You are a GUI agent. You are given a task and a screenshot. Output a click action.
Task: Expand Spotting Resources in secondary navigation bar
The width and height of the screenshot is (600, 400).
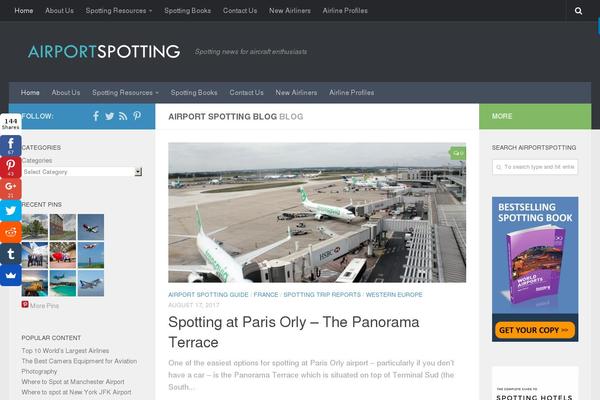click(x=125, y=93)
